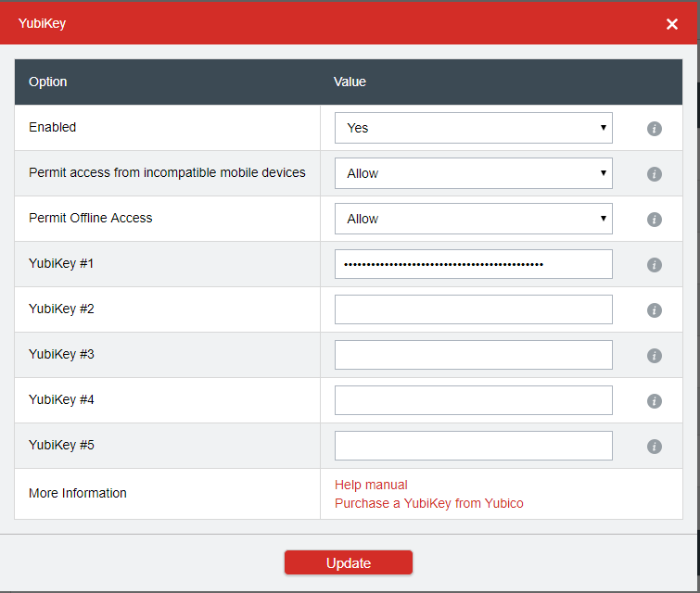
Task: Close the YubiKey dialog with the X
Action: click(x=672, y=24)
